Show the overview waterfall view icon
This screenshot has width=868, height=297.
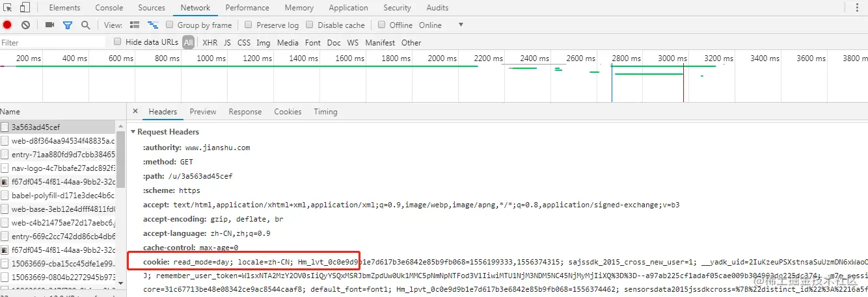[153, 25]
